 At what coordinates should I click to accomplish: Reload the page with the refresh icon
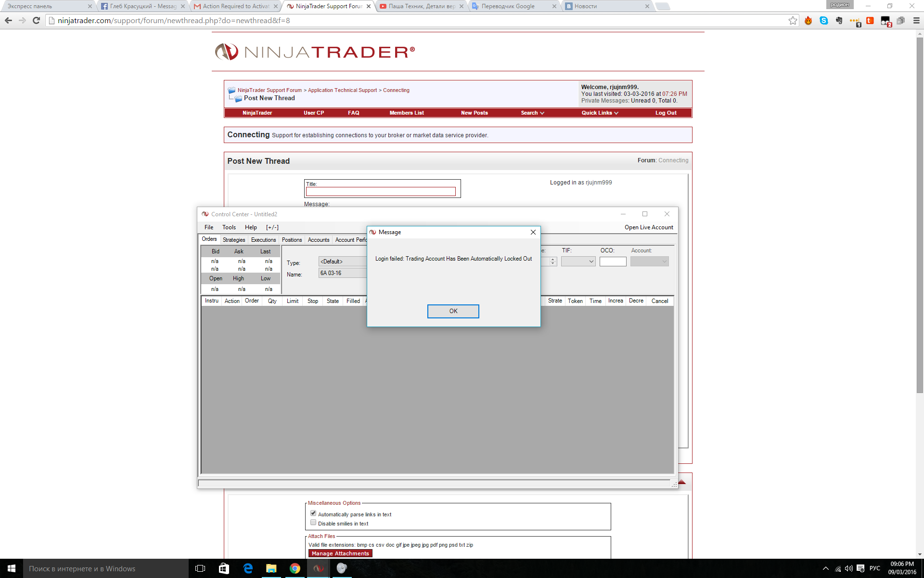point(36,21)
